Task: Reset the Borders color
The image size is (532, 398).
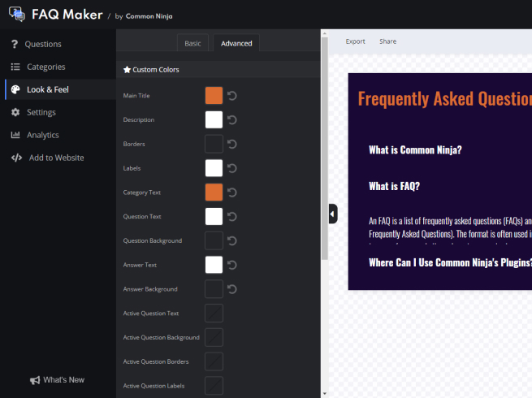Action: coord(232,145)
